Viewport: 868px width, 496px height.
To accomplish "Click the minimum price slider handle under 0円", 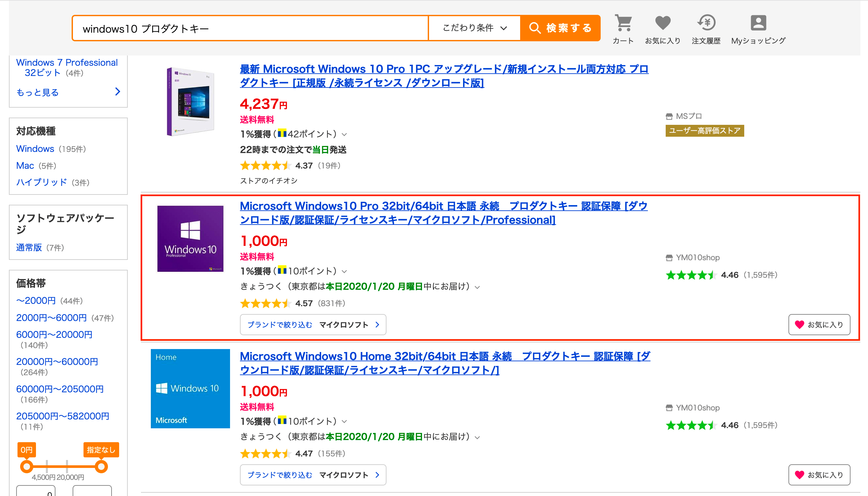I will tap(26, 466).
